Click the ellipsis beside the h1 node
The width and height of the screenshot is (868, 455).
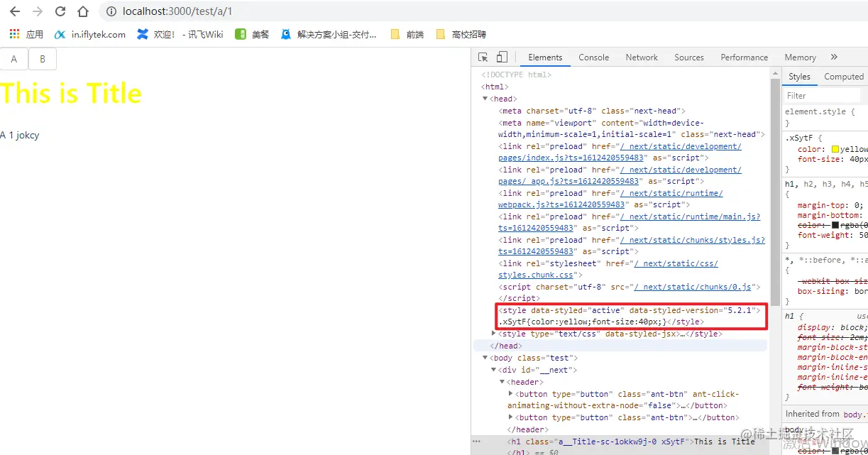point(477,442)
